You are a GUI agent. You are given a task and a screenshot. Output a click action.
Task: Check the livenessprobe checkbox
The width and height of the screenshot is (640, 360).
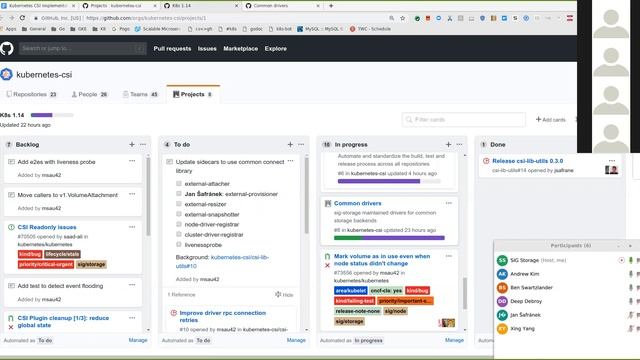(178, 244)
